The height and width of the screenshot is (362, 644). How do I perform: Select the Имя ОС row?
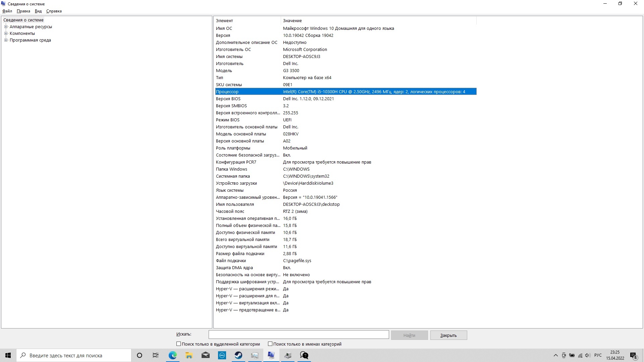click(x=345, y=28)
